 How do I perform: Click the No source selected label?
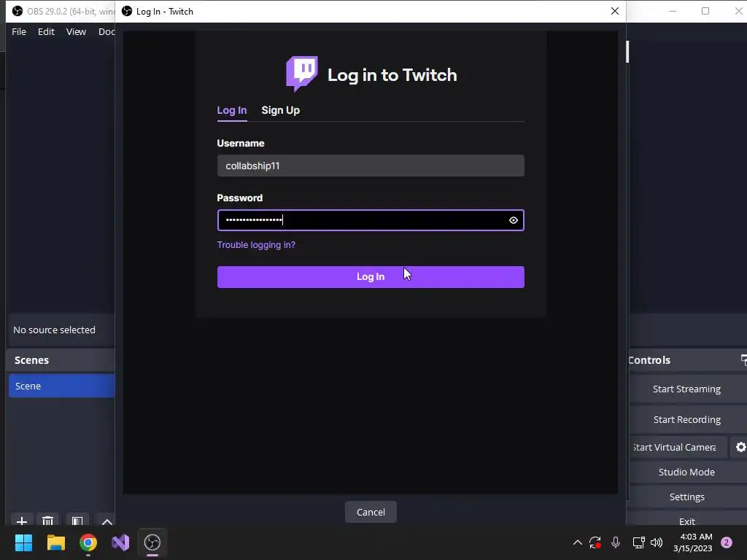(x=54, y=330)
